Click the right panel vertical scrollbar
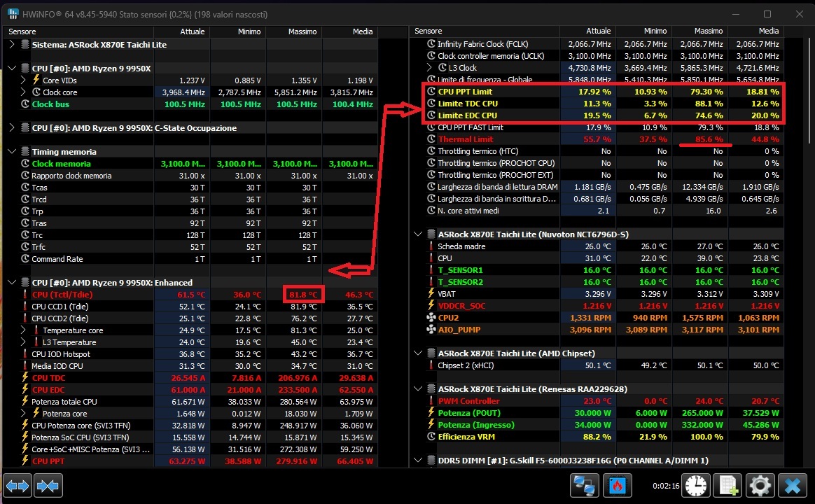This screenshot has width=815, height=504. coord(809,91)
